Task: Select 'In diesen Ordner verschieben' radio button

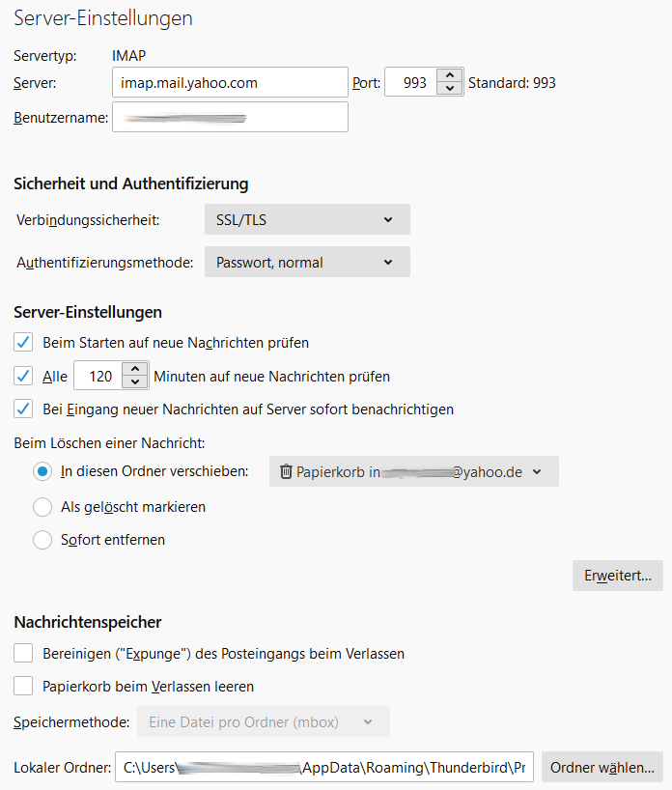Action: pyautogui.click(x=42, y=471)
